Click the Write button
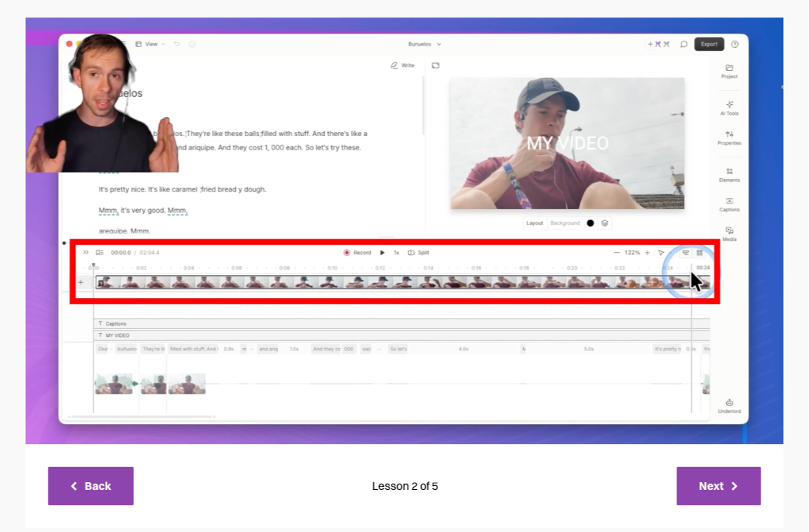The width and height of the screenshot is (809, 532). coord(403,65)
